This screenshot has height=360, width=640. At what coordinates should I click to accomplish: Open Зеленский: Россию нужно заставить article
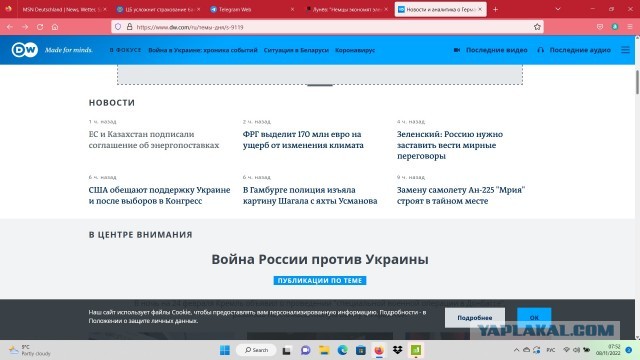coord(450,145)
